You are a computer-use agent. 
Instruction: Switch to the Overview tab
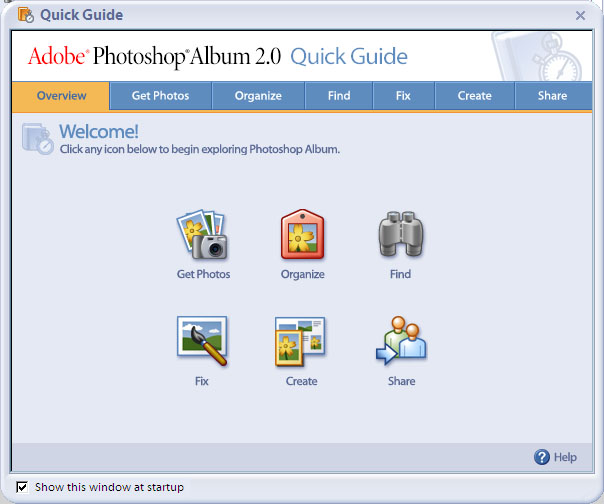61,96
